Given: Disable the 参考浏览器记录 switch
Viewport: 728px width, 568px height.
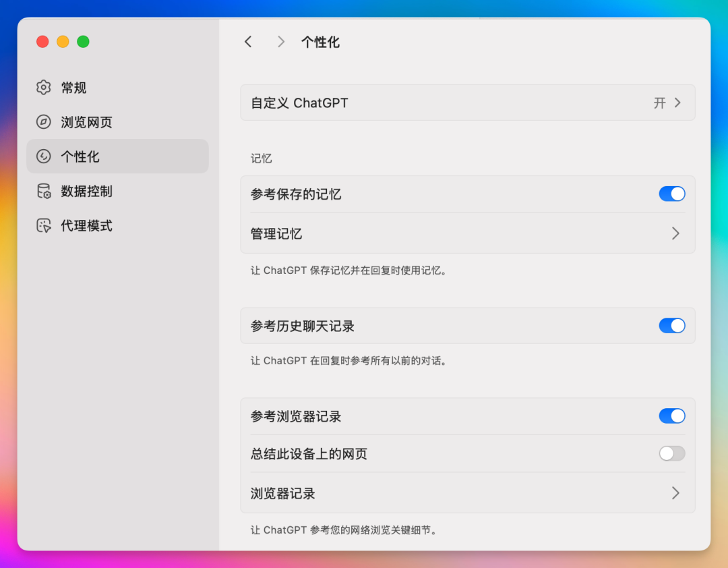Looking at the screenshot, I should (671, 416).
